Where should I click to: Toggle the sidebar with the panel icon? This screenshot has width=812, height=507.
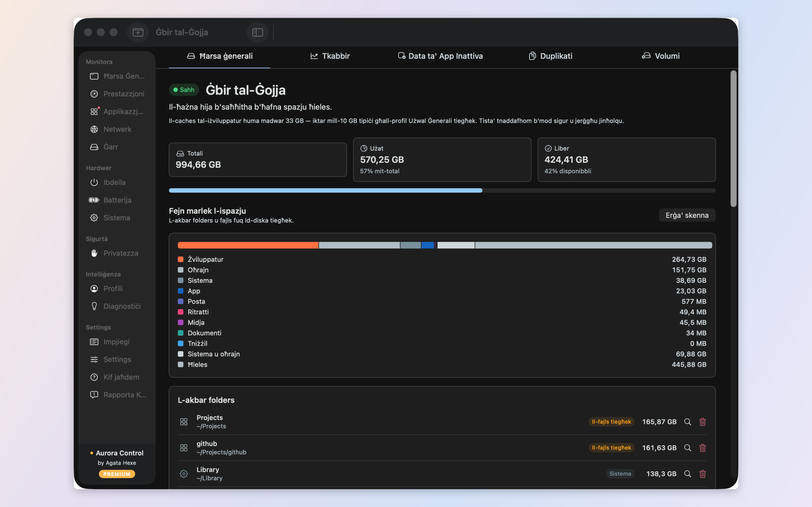257,33
